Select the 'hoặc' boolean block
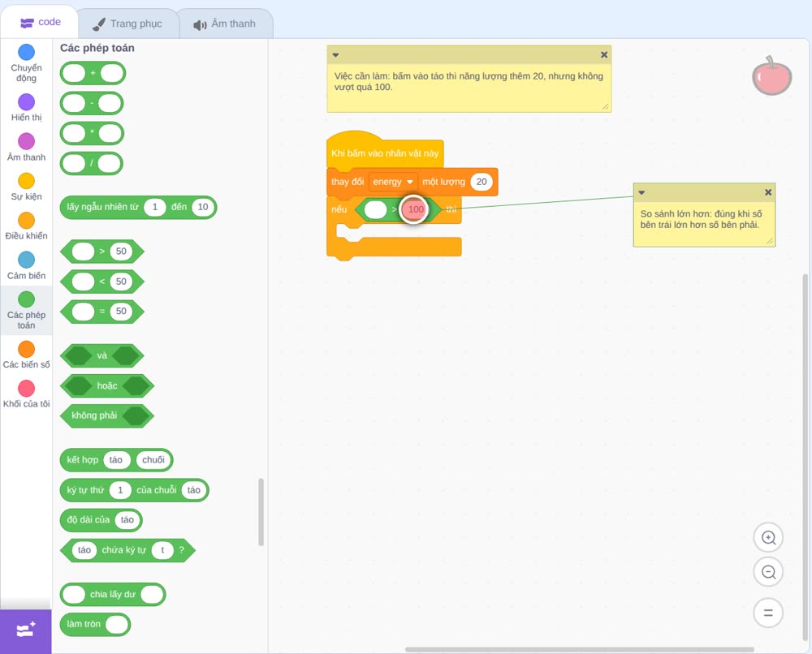Image resolution: width=812 pixels, height=654 pixels. tap(107, 386)
